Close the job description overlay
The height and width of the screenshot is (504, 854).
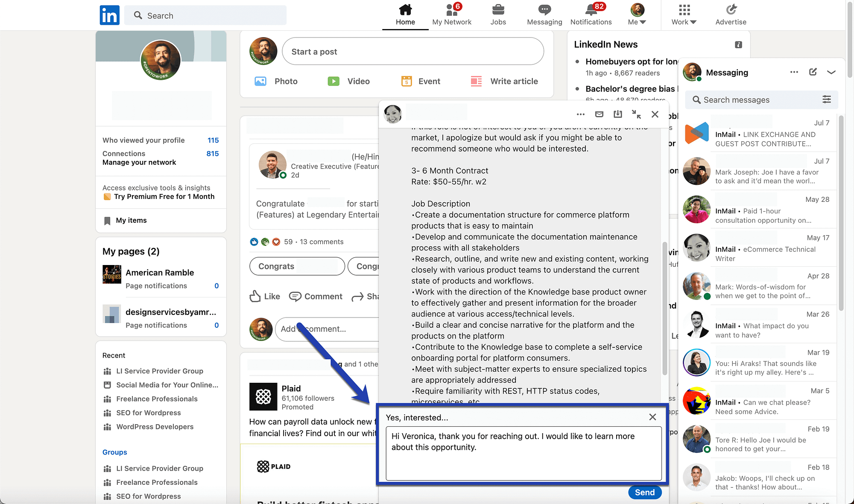tap(655, 115)
